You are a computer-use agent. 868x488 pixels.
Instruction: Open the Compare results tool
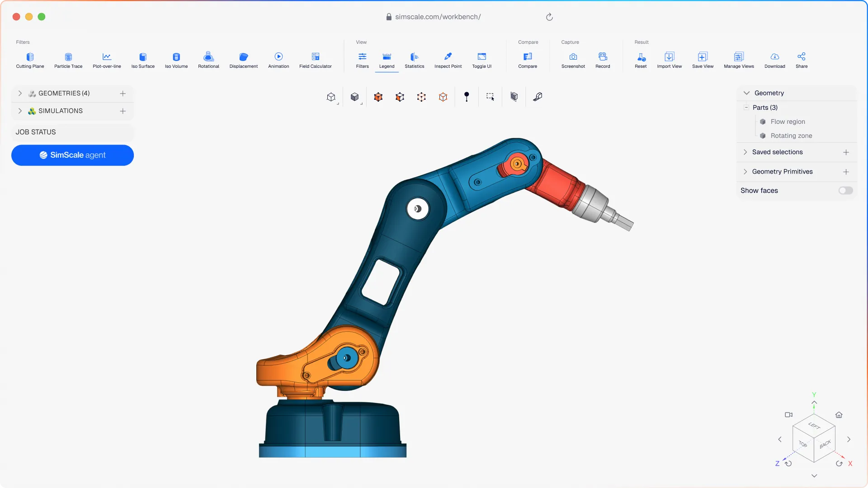coord(528,60)
